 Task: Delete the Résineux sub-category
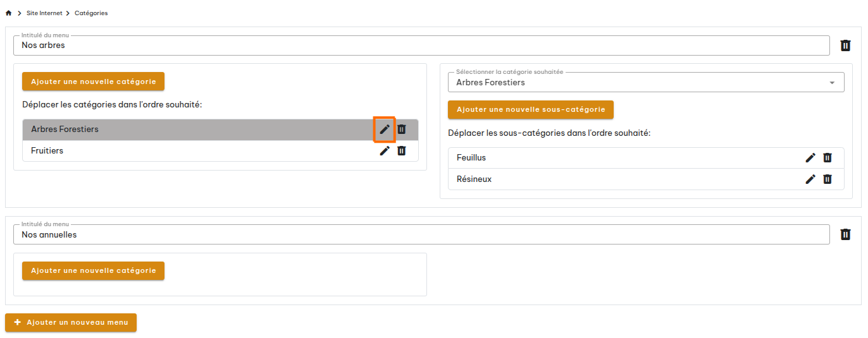(x=827, y=179)
